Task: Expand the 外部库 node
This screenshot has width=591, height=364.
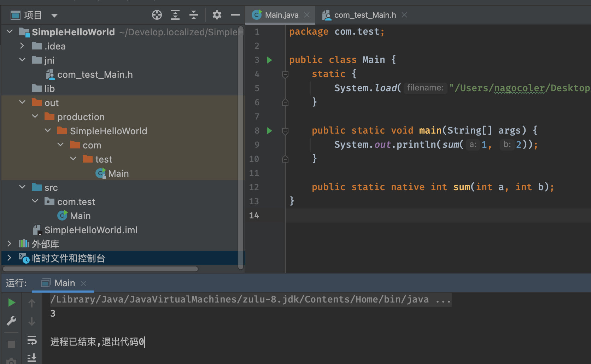Action: pos(10,244)
